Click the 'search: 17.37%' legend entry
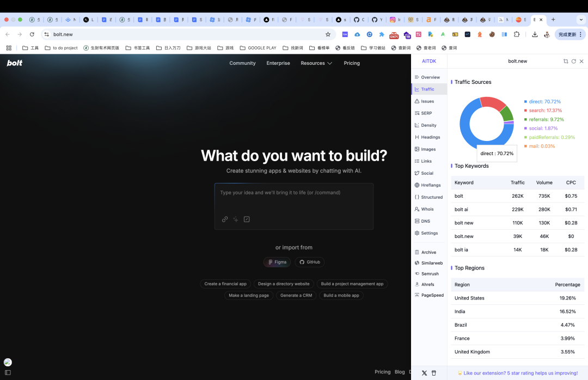The image size is (588, 380). click(543, 111)
